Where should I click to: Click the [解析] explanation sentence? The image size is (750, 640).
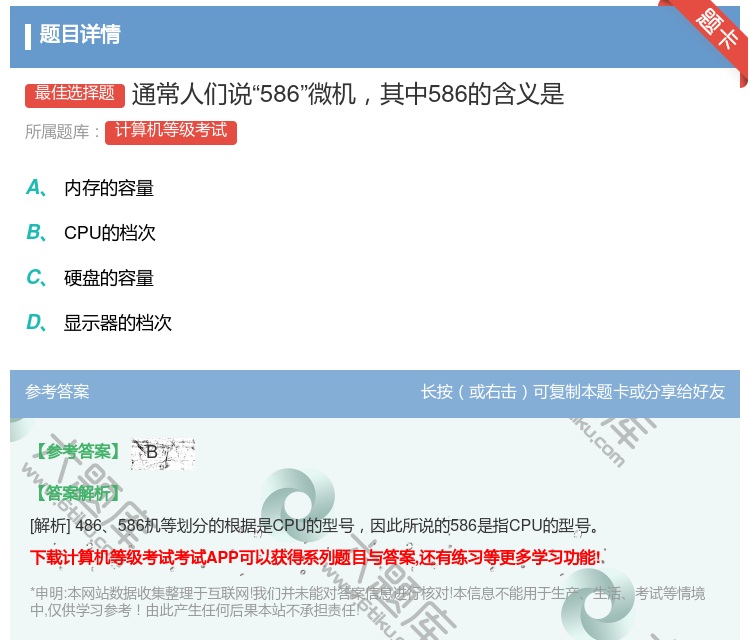(x=314, y=526)
